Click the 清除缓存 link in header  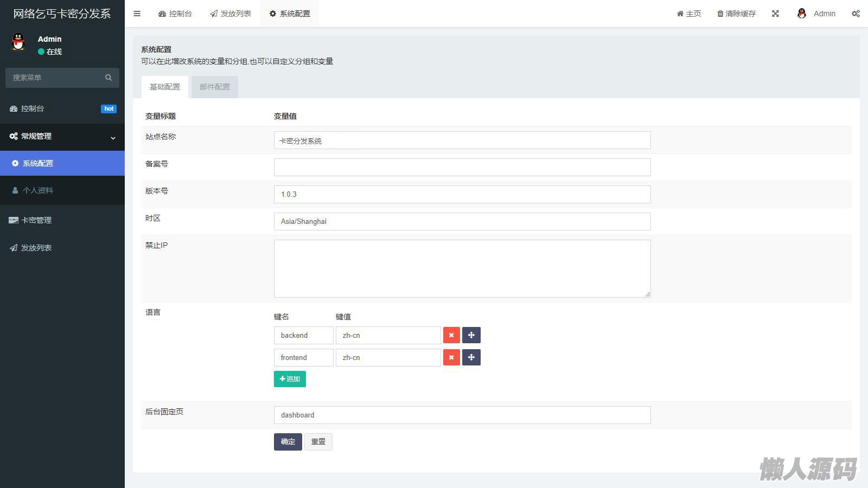pos(736,14)
